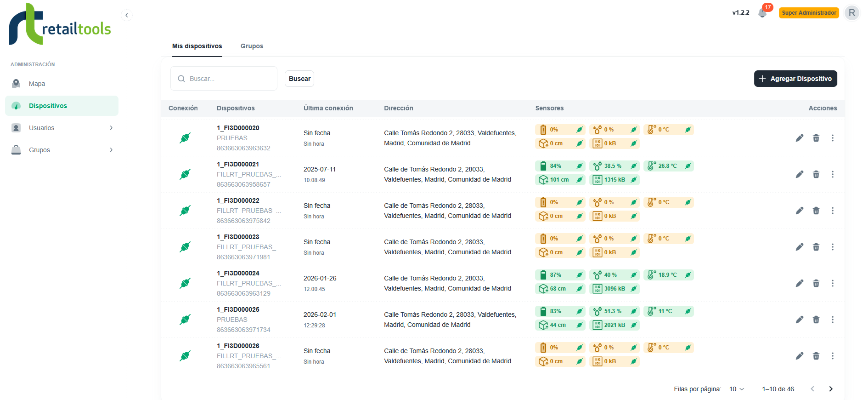868x400 pixels.
Task: Click the 26.8 °C temperature sensor badge
Action: point(668,166)
